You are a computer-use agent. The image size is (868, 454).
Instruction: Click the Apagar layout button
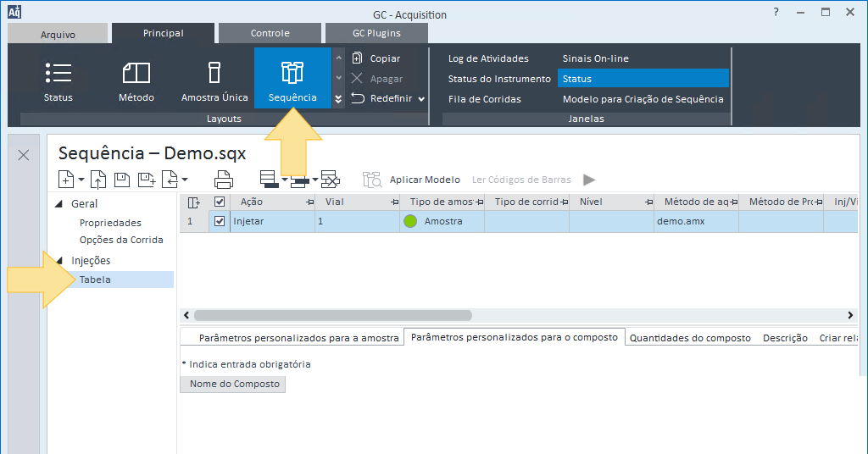click(x=376, y=79)
